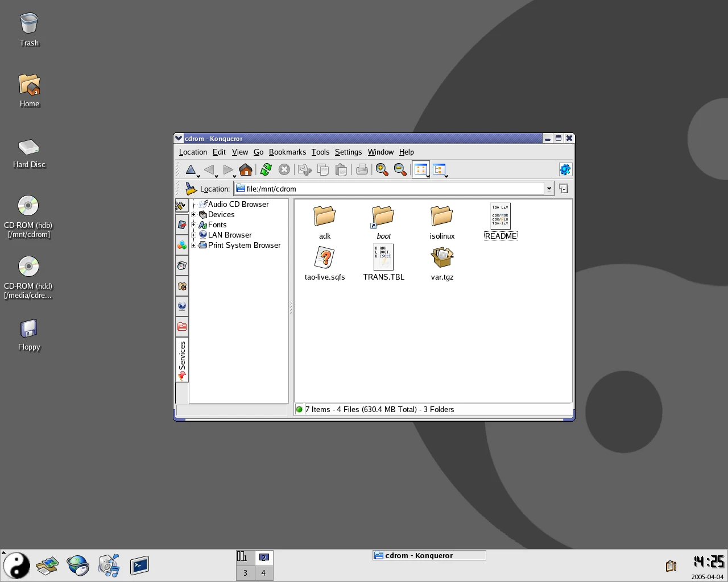
Task: Open the Settings menu
Action: coord(348,152)
